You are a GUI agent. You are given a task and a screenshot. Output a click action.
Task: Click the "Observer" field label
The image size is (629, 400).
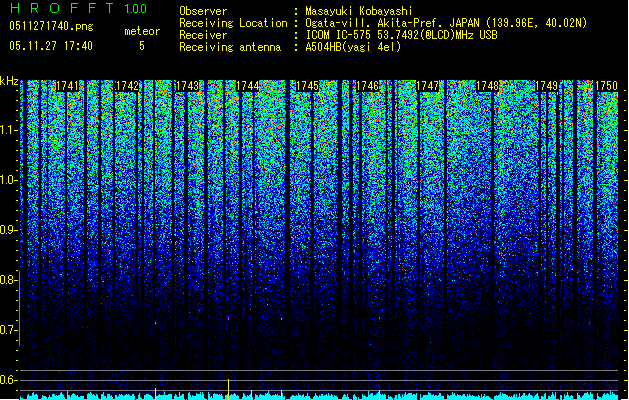tap(203, 11)
